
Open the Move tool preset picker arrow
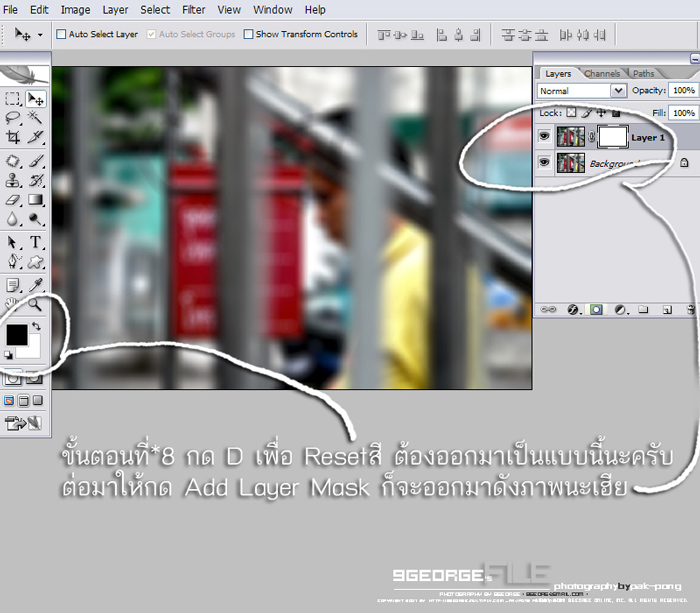point(40,34)
